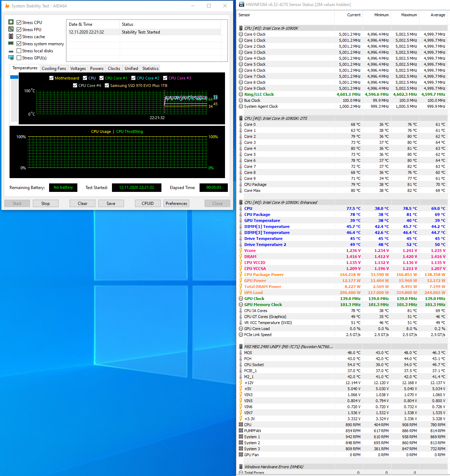450x476 pixels.
Task: Click the chip icon of MSI MEG Z490 UNIFY header
Action: tap(241, 347)
